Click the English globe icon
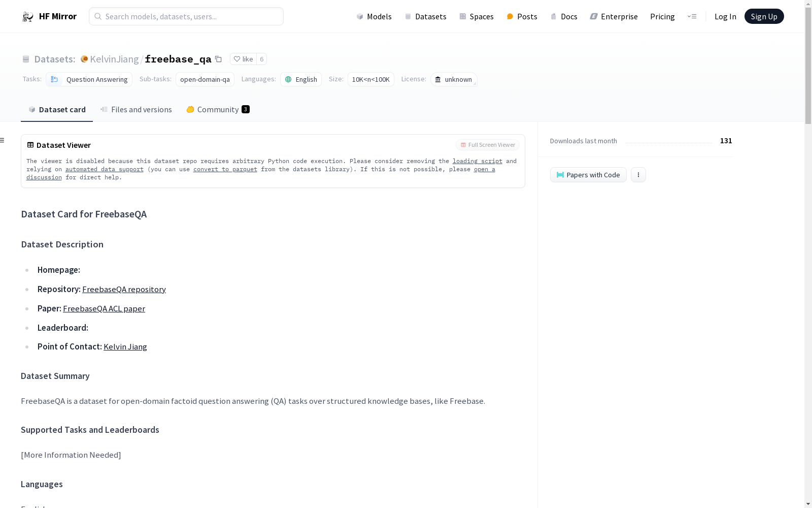The image size is (812, 508). click(288, 79)
